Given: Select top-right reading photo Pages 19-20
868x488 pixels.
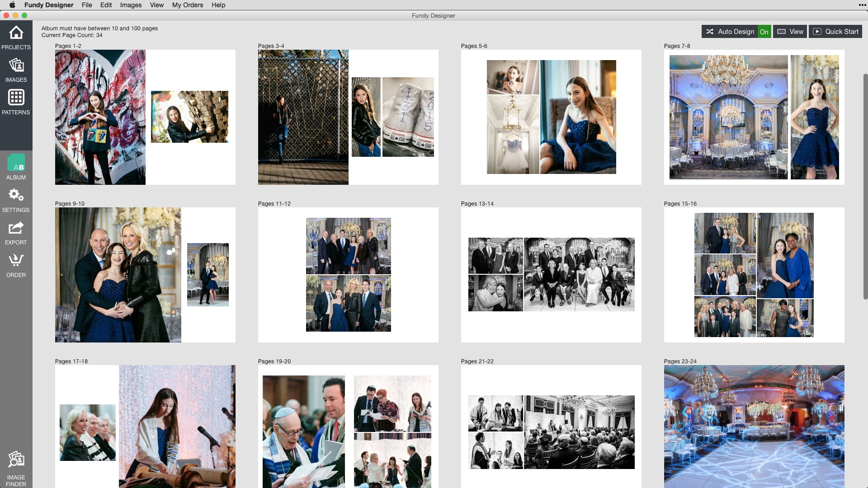Looking at the screenshot, I should (392, 404).
